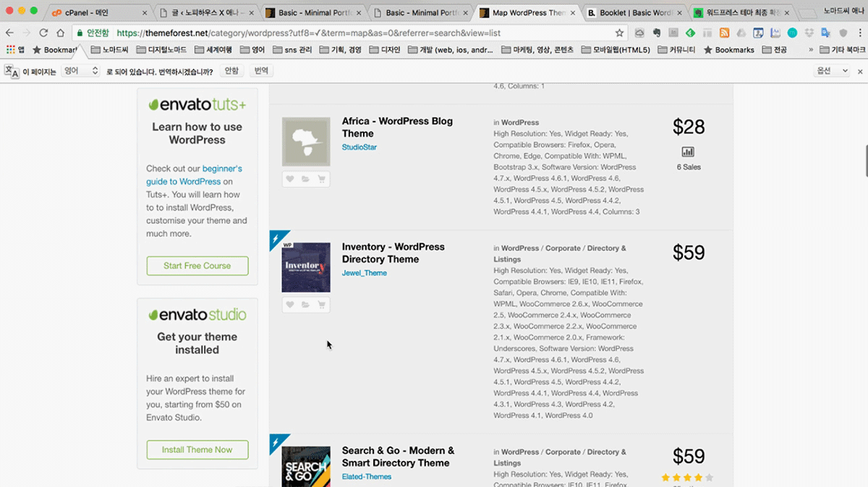Screen dimensions: 868x487
Task: Open the Feedly green extension icon
Action: (690, 33)
